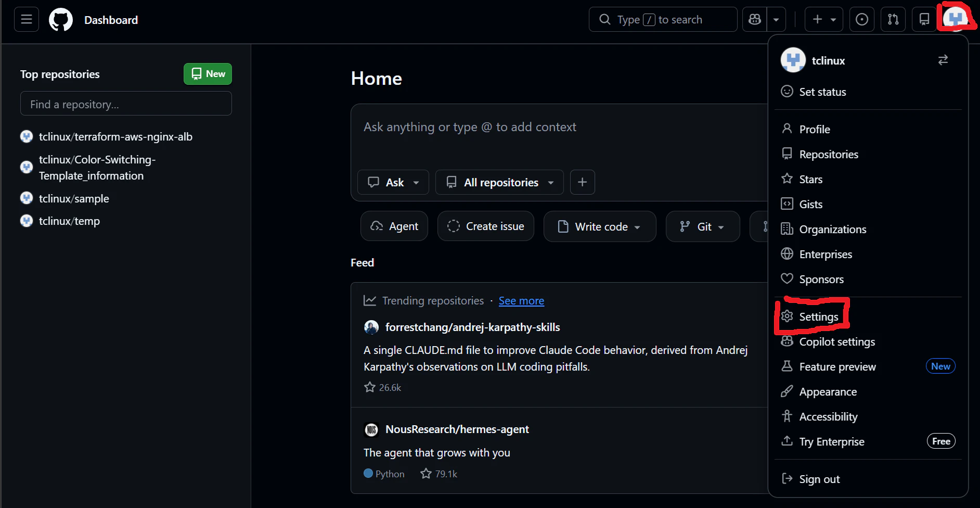Open Feature preview menu item

pos(868,366)
